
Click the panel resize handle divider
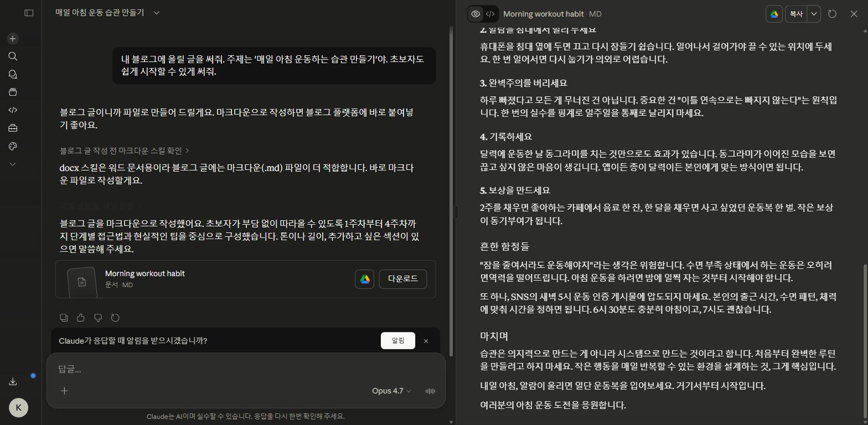pyautogui.click(x=456, y=212)
